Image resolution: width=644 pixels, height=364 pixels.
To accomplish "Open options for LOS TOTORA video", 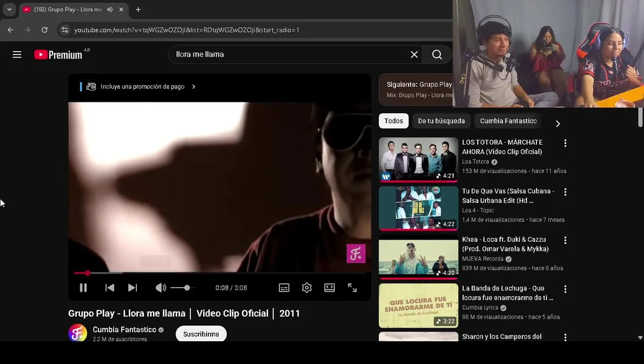I will [565, 144].
